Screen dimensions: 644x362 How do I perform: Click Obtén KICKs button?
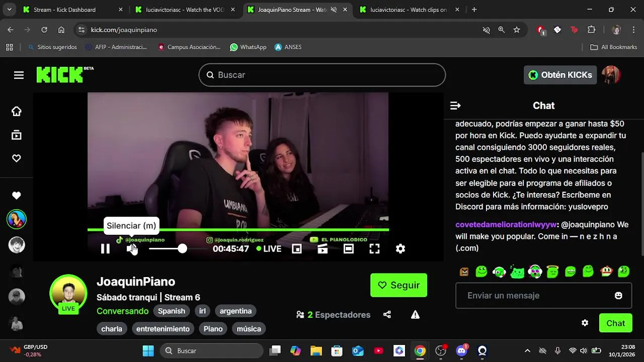[560, 75]
